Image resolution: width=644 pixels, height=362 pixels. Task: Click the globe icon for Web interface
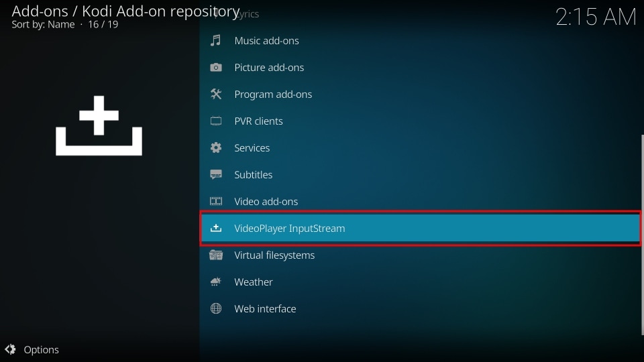[215, 308]
